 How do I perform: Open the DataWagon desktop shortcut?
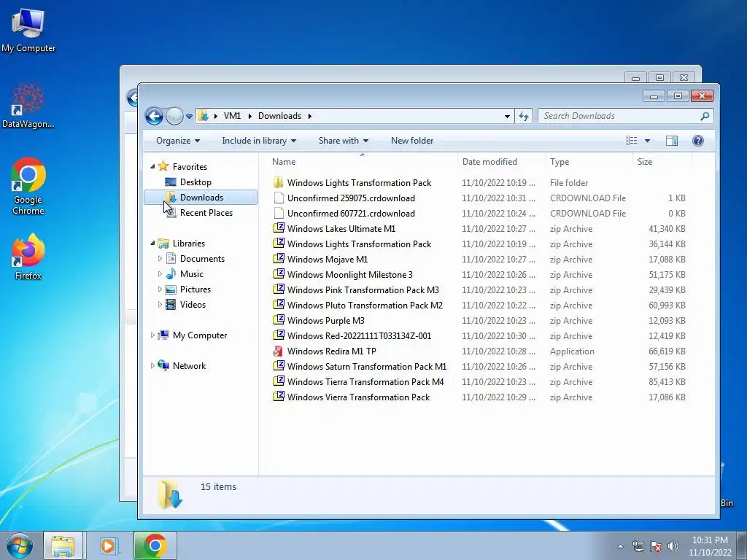[x=28, y=106]
